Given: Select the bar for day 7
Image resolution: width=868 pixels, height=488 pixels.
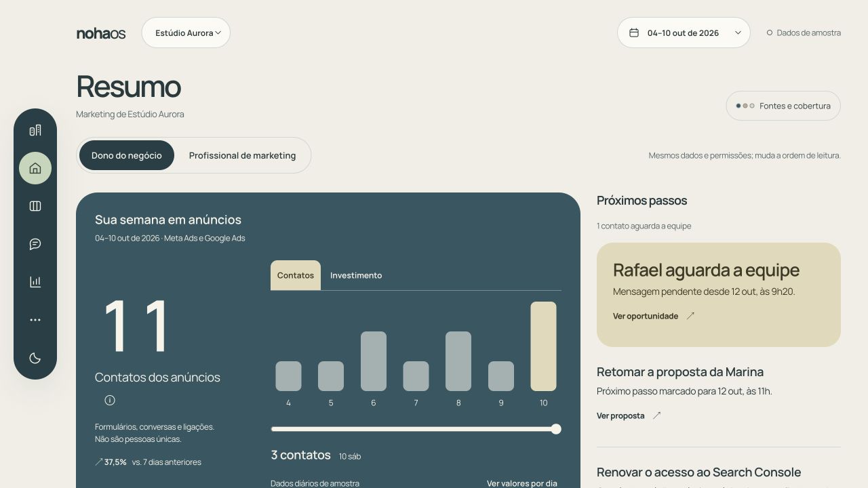Looking at the screenshot, I should click(x=416, y=376).
